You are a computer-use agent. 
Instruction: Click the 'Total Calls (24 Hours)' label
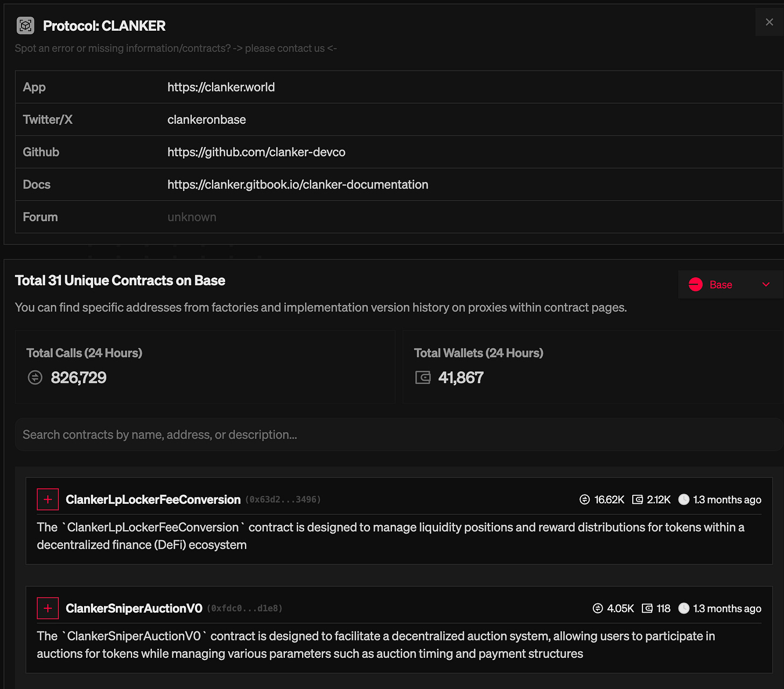(85, 353)
